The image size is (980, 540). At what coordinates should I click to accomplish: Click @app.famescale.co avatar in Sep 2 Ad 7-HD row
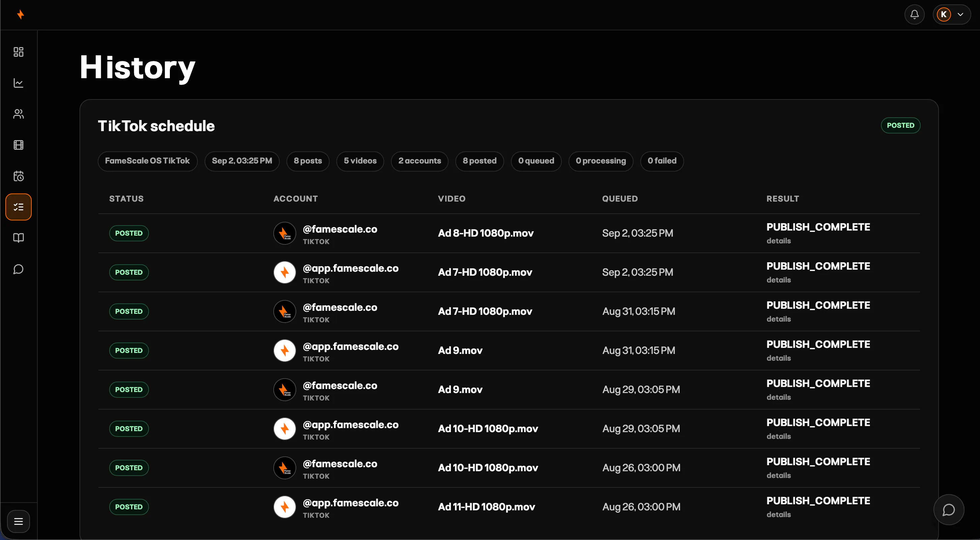[284, 272]
